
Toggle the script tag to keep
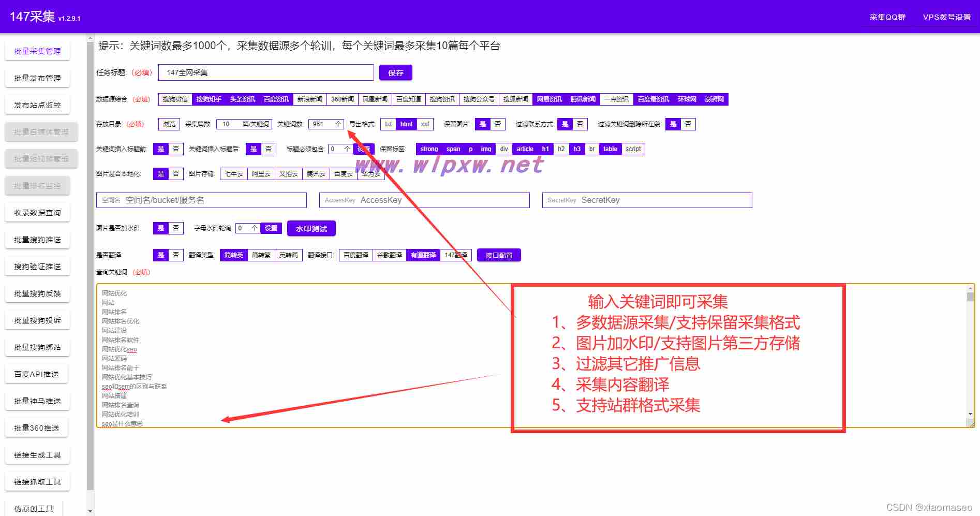coord(633,149)
